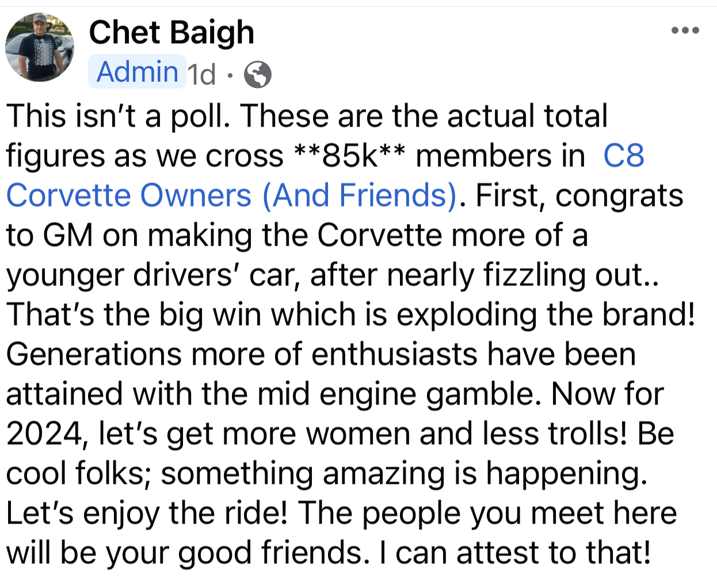Viewport: 717px width, 588px height.
Task: Click "I can attest to that!" text
Action: (x=515, y=553)
